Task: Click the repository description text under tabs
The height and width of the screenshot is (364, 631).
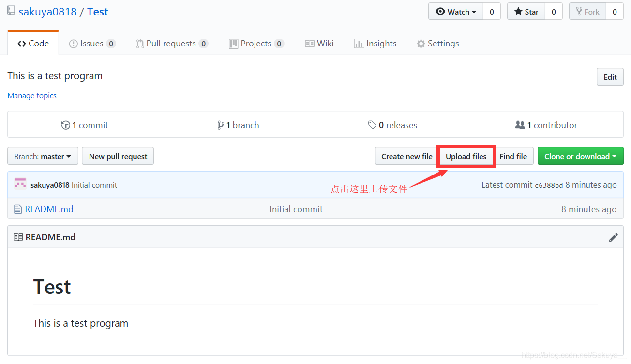Action: coord(55,76)
